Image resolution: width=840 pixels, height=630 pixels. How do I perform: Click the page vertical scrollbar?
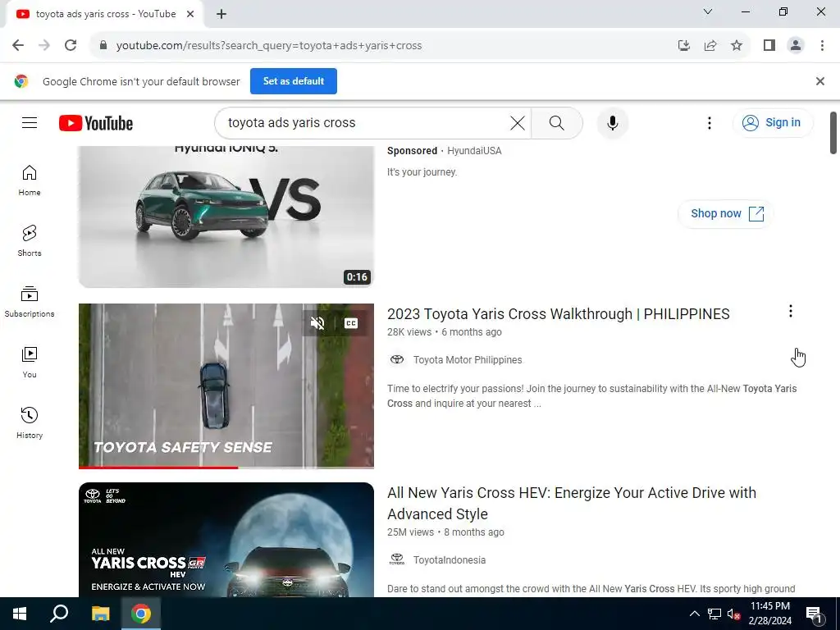click(833, 133)
